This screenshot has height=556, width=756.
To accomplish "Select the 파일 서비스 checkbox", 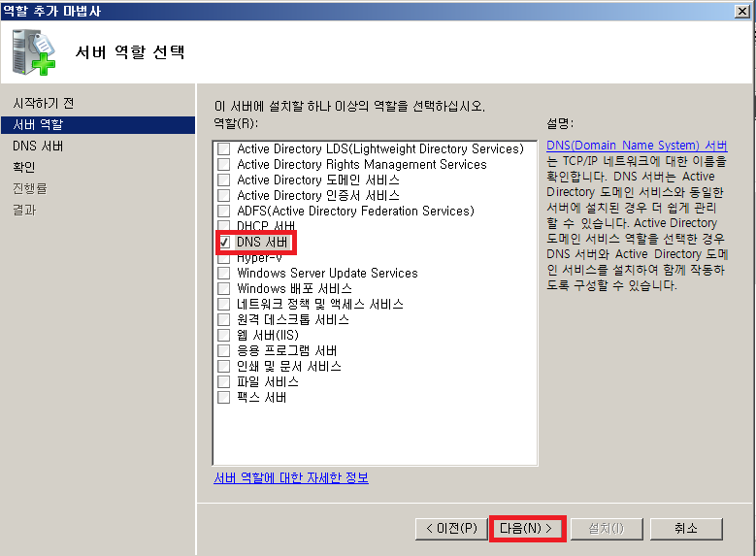I will click(224, 381).
